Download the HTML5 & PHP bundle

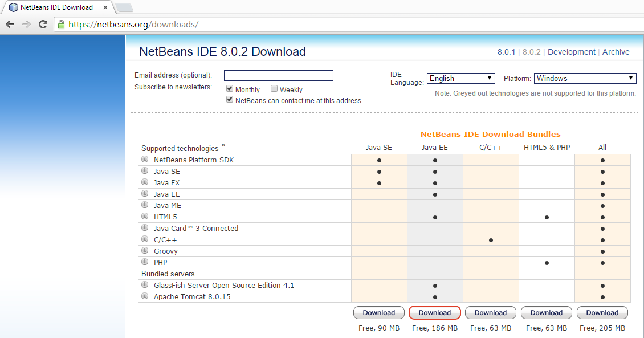pyautogui.click(x=546, y=313)
